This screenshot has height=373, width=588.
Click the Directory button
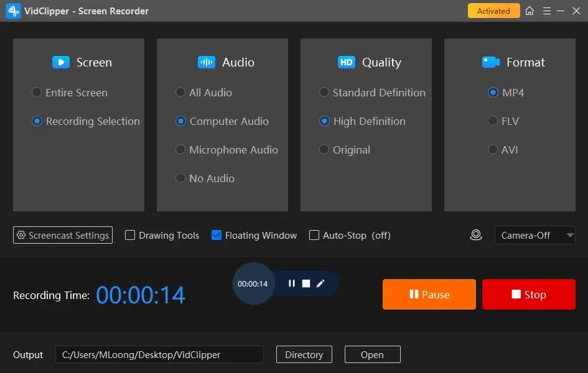[x=304, y=354]
